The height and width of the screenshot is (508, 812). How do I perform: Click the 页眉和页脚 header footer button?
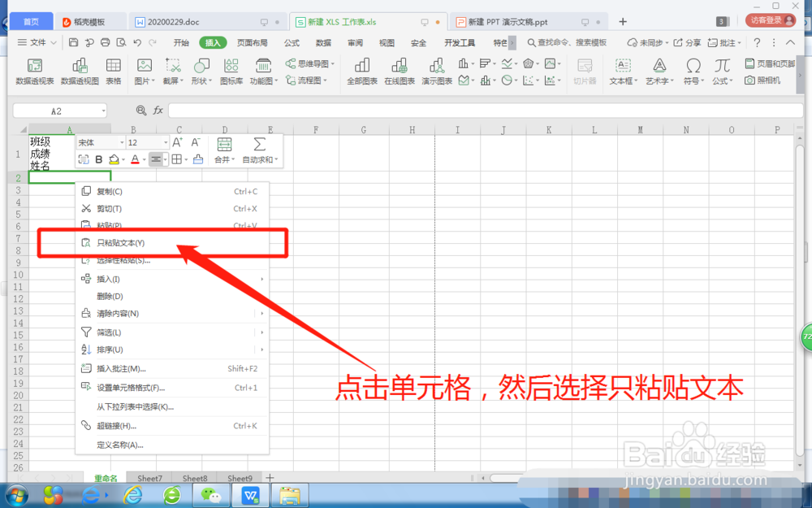point(770,63)
